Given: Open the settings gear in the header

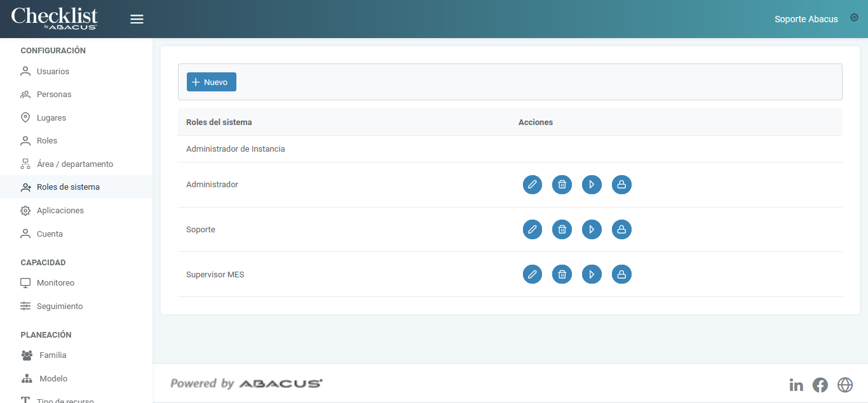Looking at the screenshot, I should (x=854, y=18).
